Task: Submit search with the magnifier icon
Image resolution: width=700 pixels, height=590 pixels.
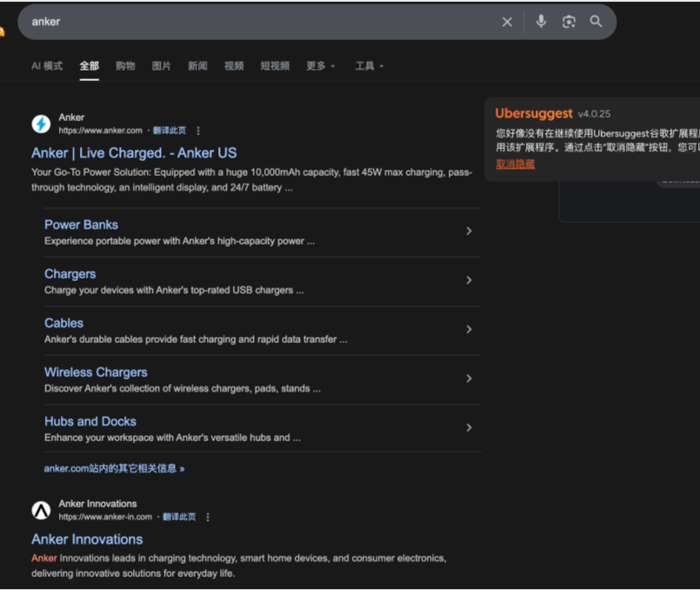Action: pyautogui.click(x=596, y=22)
